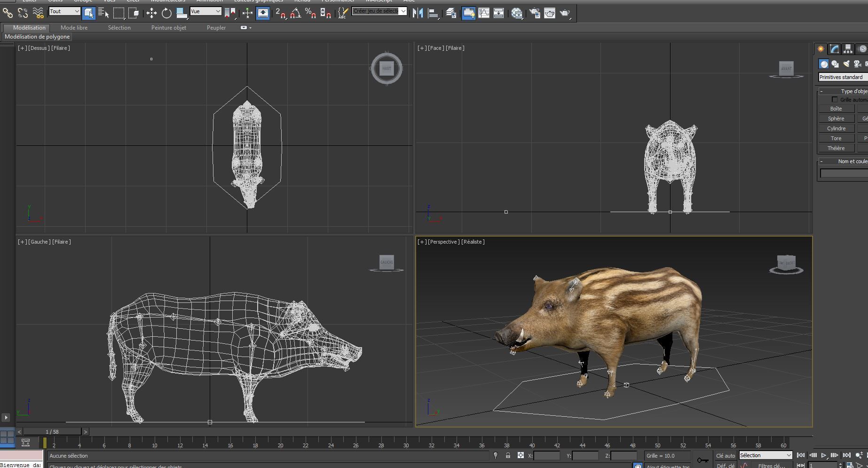Open the [+] menu of the Dessus viewport
The image size is (868, 468).
coord(22,48)
